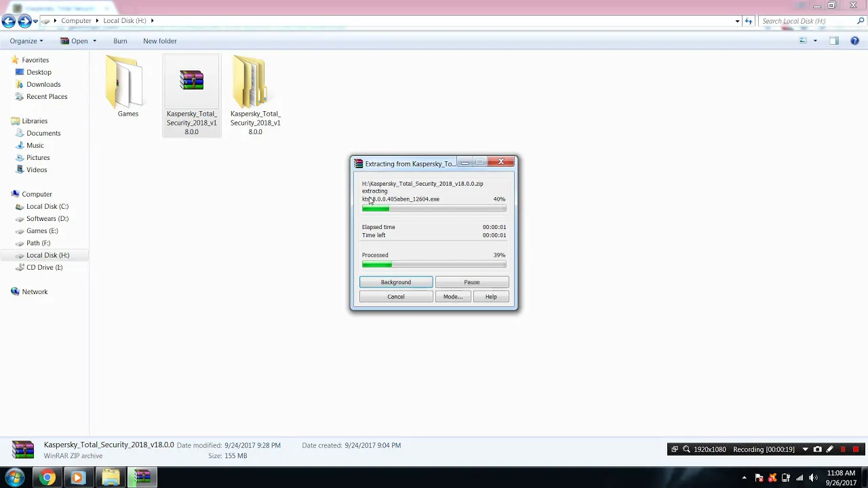Switch to WinRAR in the taskbar
Viewport: 868px width, 488px height.
click(x=142, y=478)
